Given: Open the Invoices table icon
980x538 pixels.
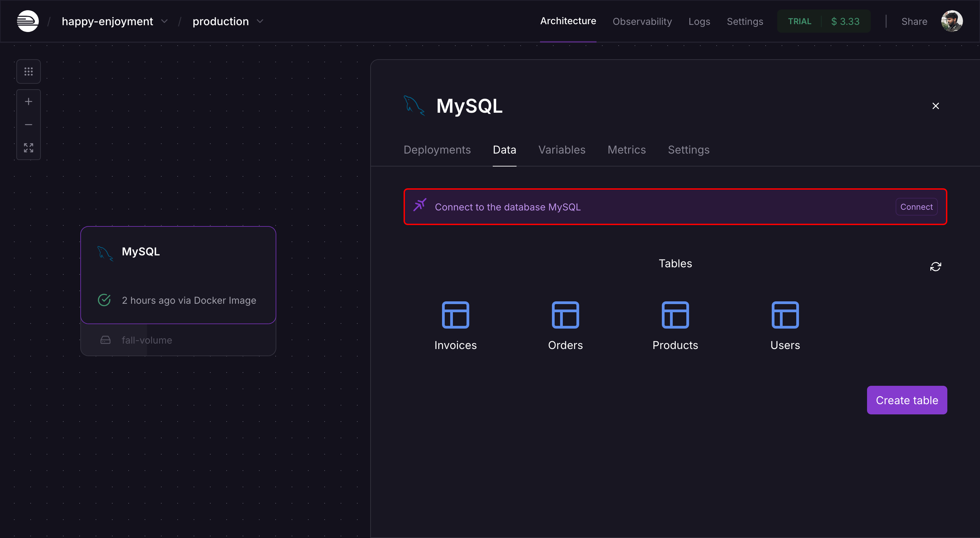Looking at the screenshot, I should tap(455, 315).
